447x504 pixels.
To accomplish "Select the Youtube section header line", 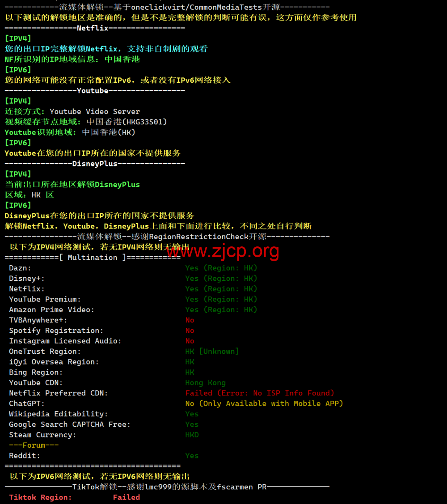I will (95, 91).
